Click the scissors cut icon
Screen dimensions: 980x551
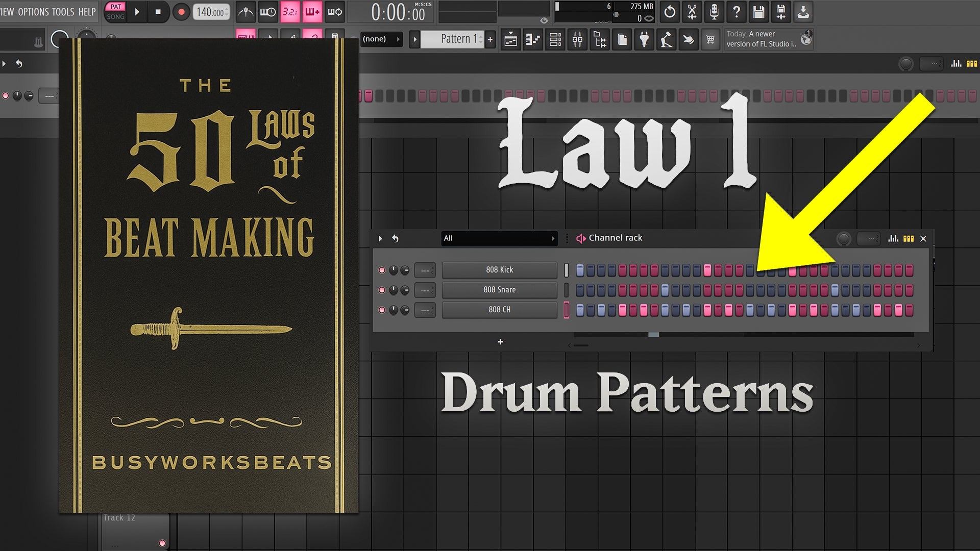(x=692, y=12)
